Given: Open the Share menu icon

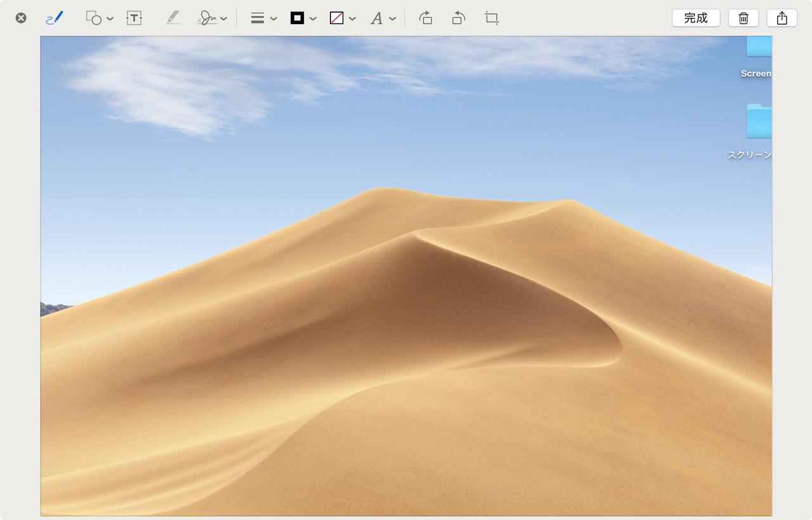Looking at the screenshot, I should (x=782, y=18).
